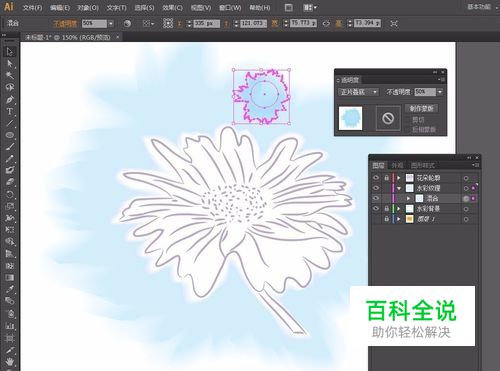Click the orange 不透明度 link in control bar
The height and width of the screenshot is (371, 500).
[x=64, y=23]
